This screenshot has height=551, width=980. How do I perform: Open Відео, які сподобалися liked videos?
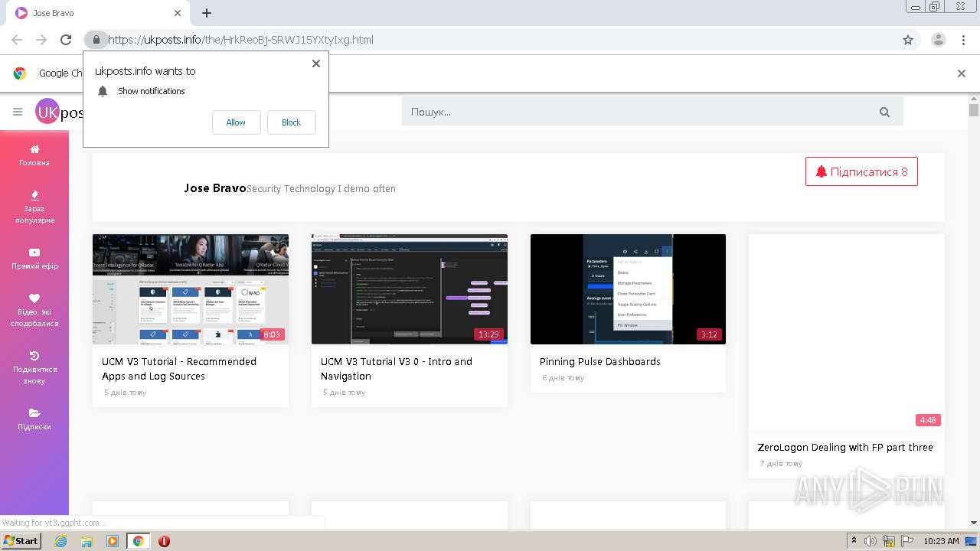tap(34, 311)
